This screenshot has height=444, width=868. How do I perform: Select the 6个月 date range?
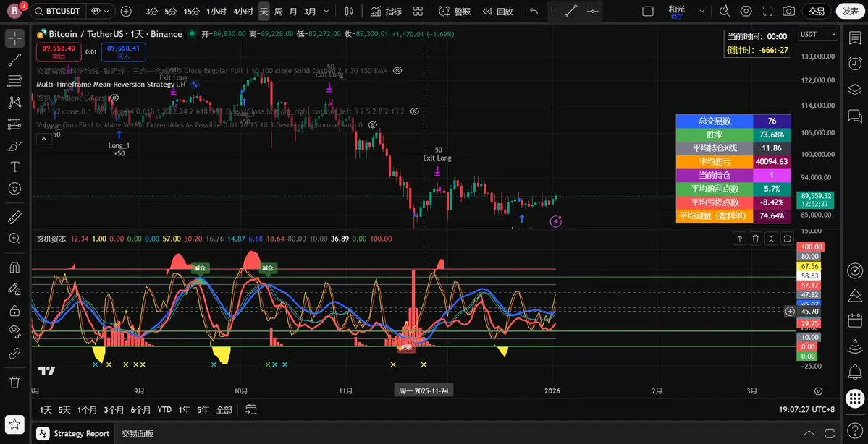point(140,410)
